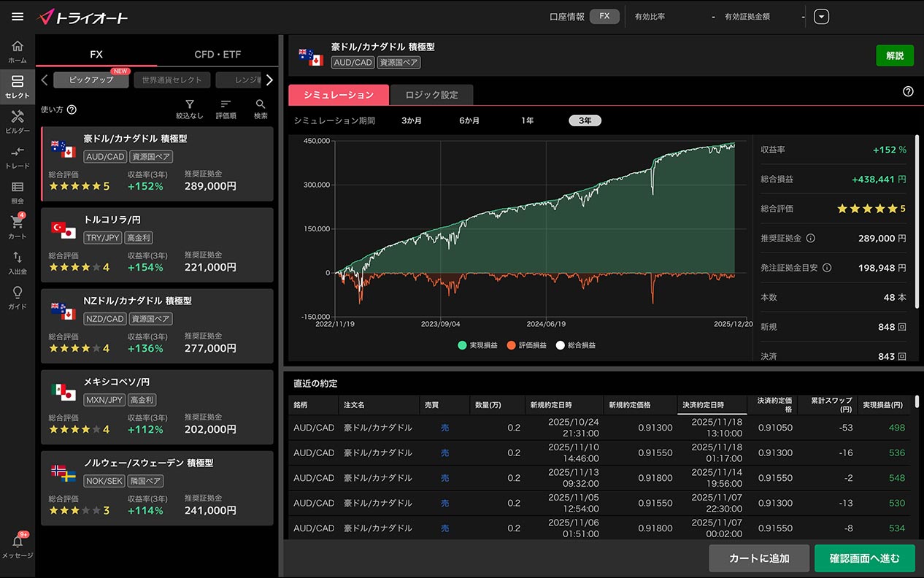924x578 pixels.
Task: Open 入出金 deposit/withdrawal page
Action: pos(18,262)
